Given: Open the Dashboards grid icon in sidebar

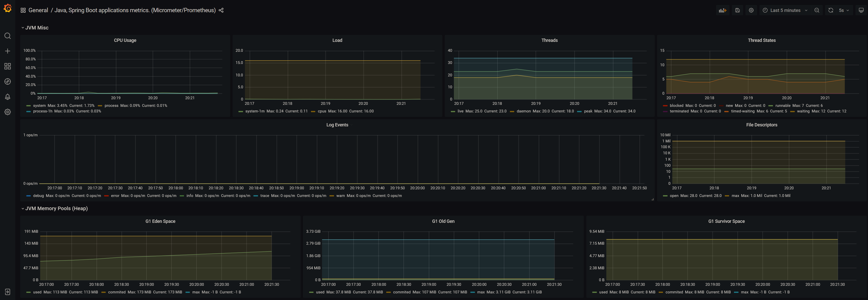Looking at the screenshot, I should 7,66.
